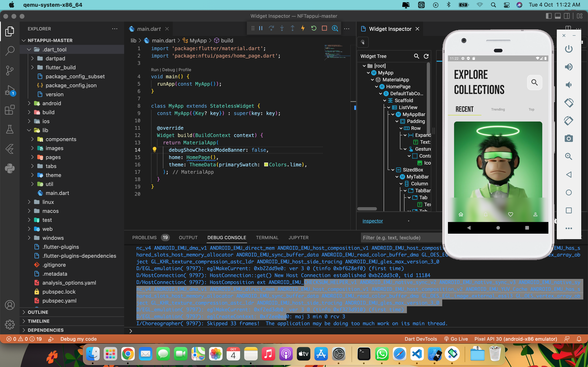Refresh the Widget Tree
The image size is (588, 367).
(427, 56)
